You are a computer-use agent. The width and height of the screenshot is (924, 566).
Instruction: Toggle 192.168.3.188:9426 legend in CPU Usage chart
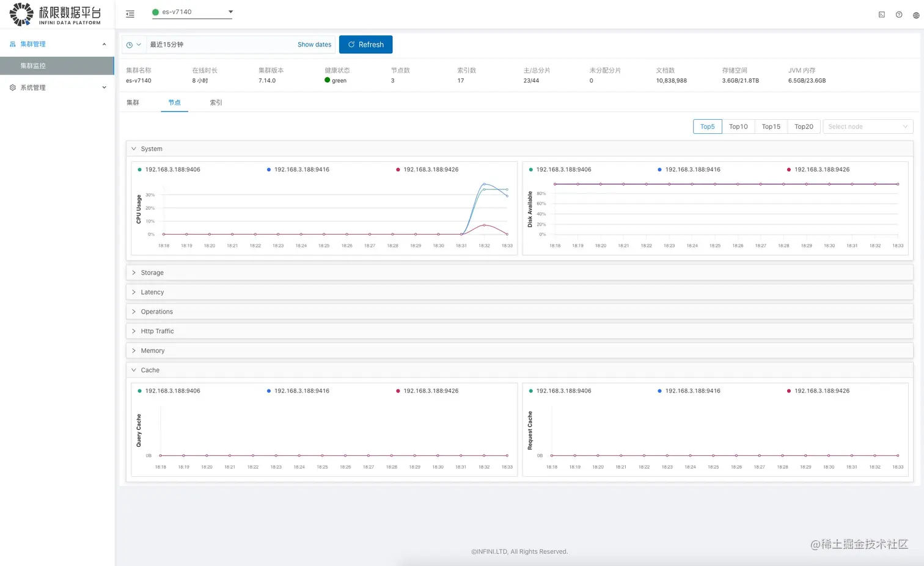(427, 169)
